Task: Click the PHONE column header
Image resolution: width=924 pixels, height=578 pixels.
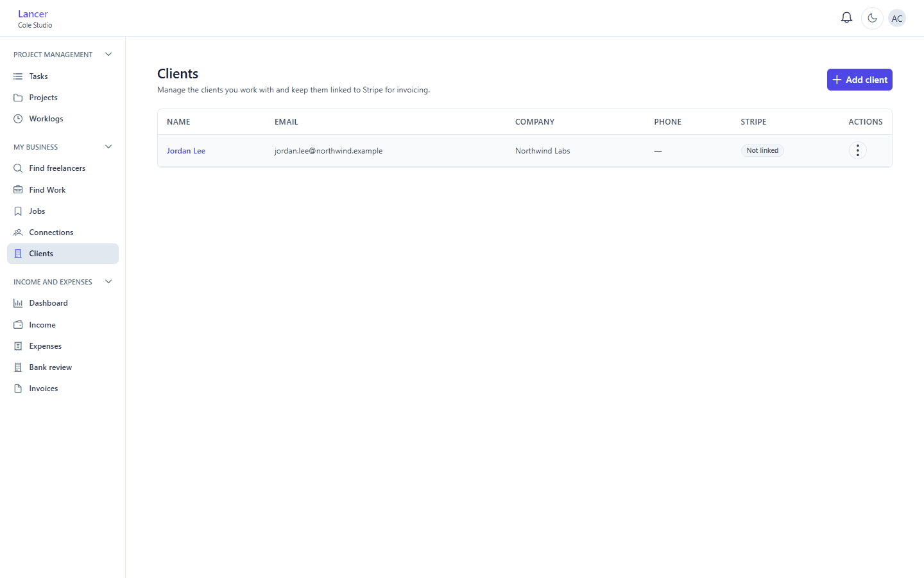Action: (668, 122)
